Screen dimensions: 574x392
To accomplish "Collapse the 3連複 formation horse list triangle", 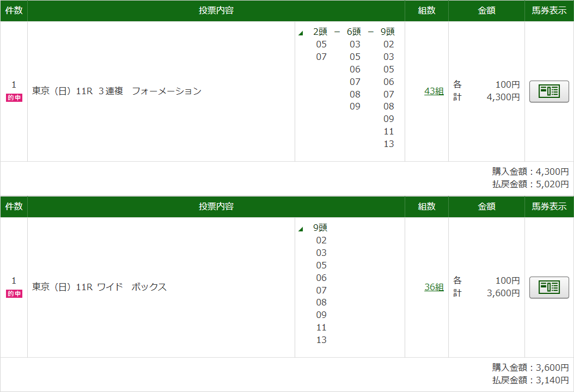I will (301, 33).
